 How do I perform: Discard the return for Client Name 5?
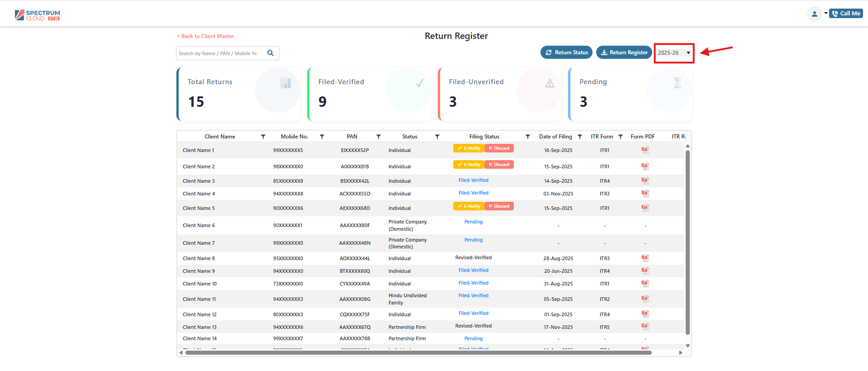point(499,206)
